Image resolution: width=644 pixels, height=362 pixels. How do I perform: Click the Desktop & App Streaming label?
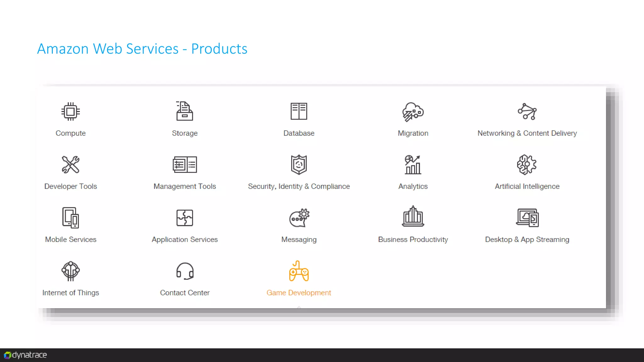[x=527, y=239]
